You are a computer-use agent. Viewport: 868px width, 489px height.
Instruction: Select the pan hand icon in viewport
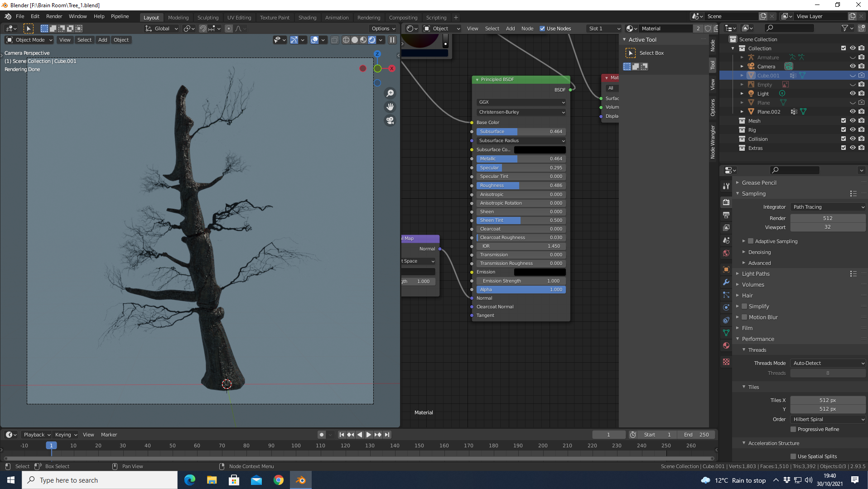[390, 107]
